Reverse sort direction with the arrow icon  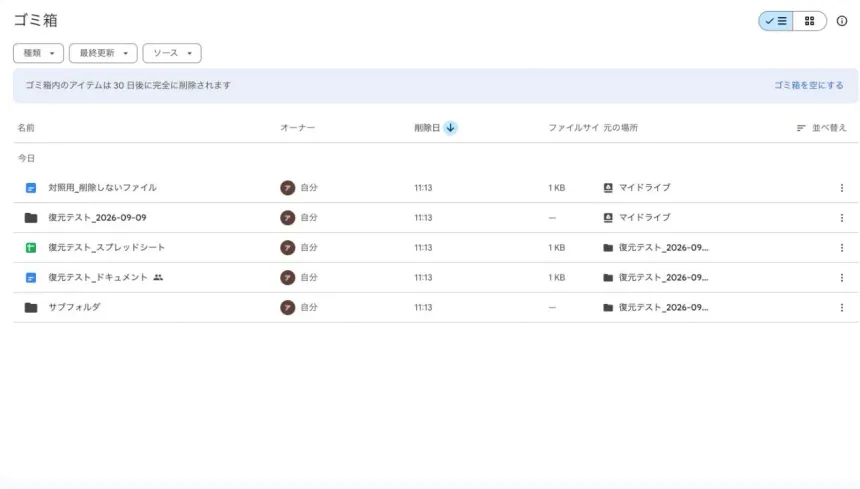(450, 128)
